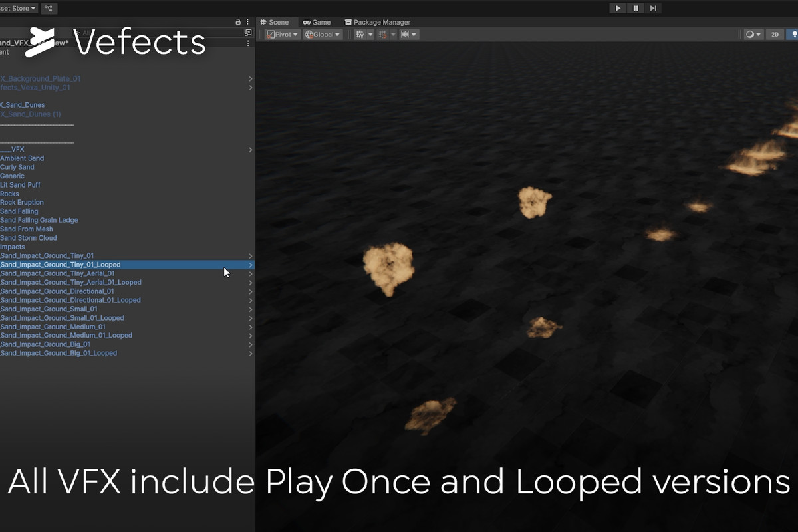The height and width of the screenshot is (532, 798).
Task: Open prefab arrow for Sand_Impact_Ground_Medium_01_Looped
Action: coord(251,336)
